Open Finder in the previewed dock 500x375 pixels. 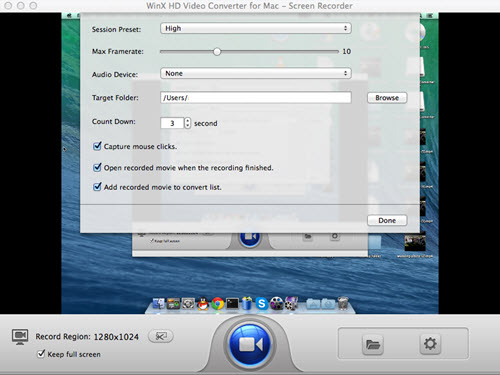click(158, 304)
